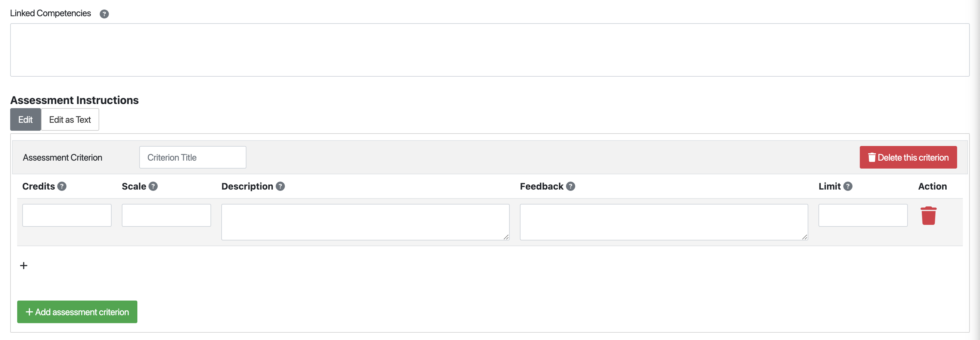Viewport: 980px width, 340px height.
Task: Focus the Scale input box
Action: pyautogui.click(x=166, y=215)
